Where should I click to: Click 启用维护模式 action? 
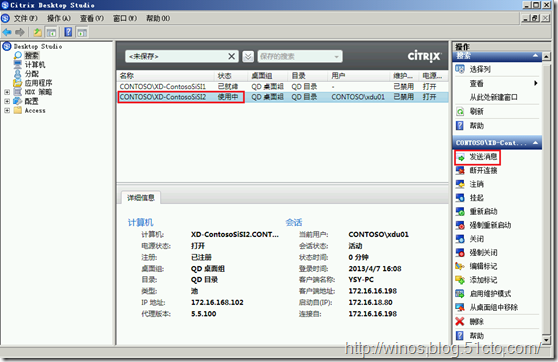click(490, 293)
